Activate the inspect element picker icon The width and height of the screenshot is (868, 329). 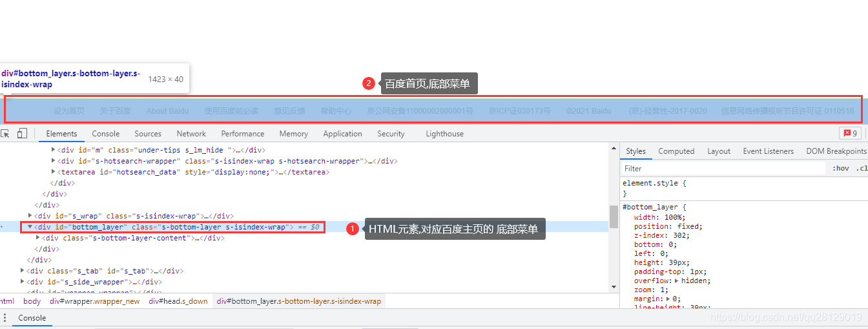[5, 134]
